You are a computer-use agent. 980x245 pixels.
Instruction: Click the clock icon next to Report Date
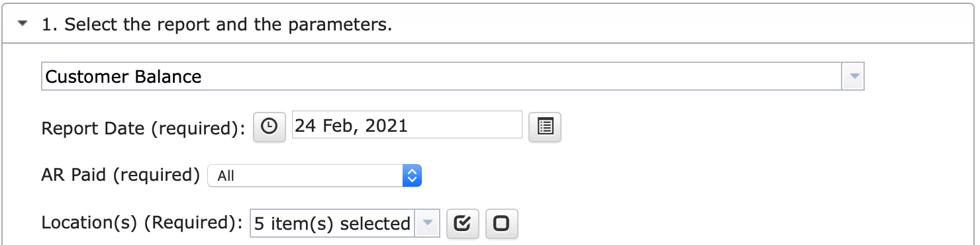[x=269, y=126]
